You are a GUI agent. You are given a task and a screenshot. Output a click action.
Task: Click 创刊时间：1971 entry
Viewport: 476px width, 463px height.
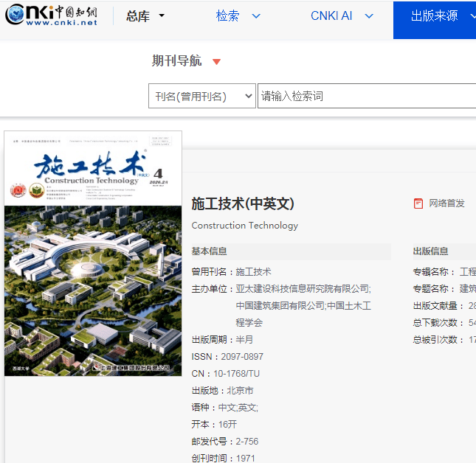pyautogui.click(x=223, y=458)
